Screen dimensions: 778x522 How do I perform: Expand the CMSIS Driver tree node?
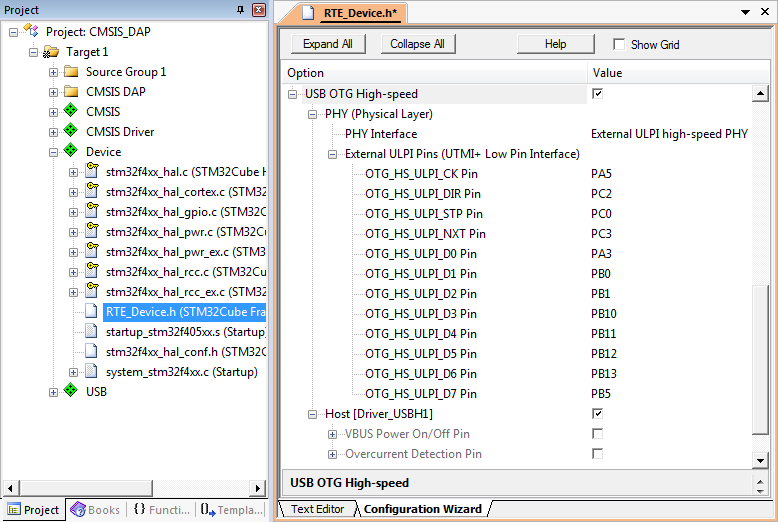[x=53, y=132]
